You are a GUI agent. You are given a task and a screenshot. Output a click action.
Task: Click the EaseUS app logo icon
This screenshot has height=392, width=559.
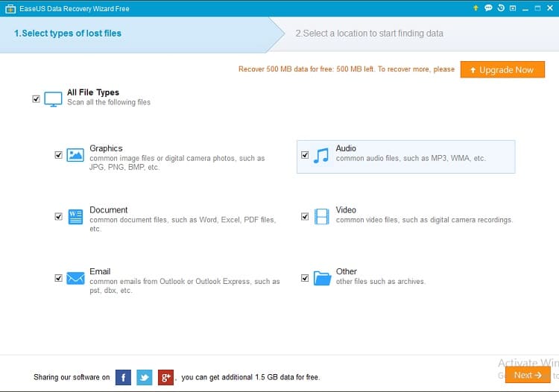point(10,8)
